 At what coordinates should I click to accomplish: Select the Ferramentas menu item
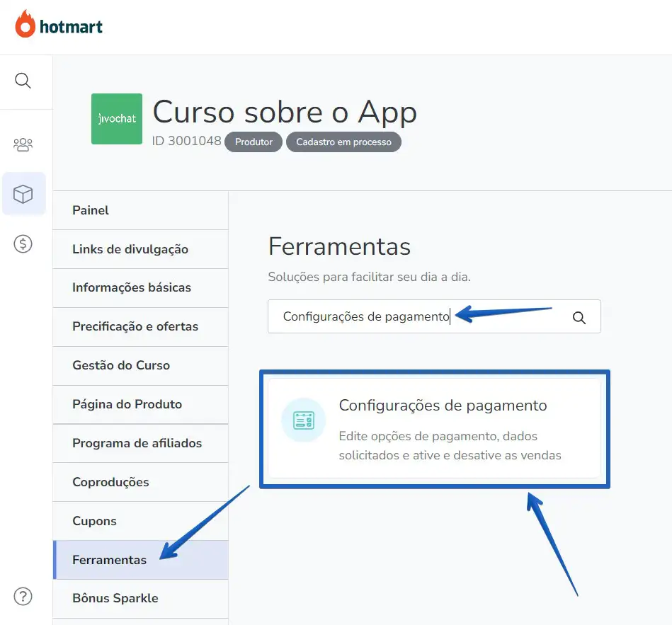pyautogui.click(x=141, y=560)
